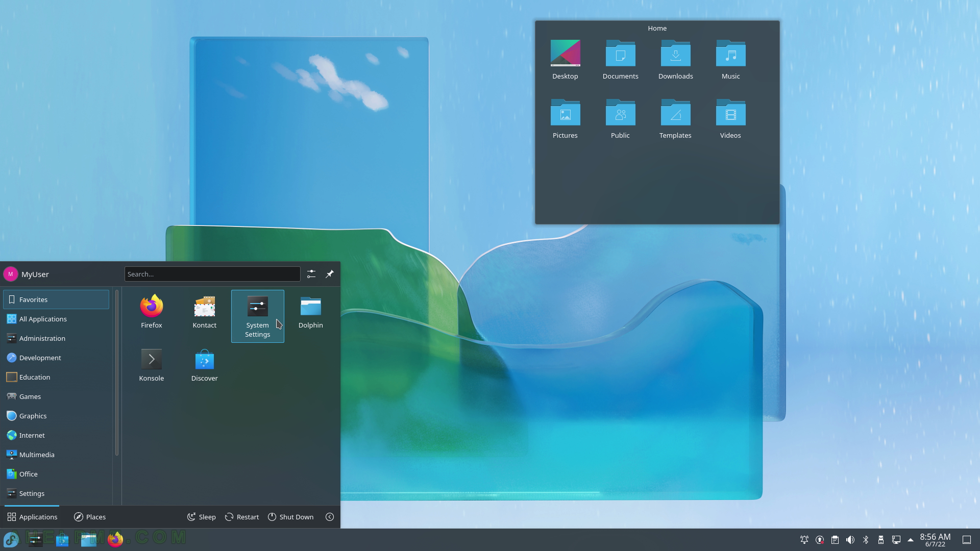Click the volume control tray icon
Viewport: 980px width, 551px height.
coord(849,540)
